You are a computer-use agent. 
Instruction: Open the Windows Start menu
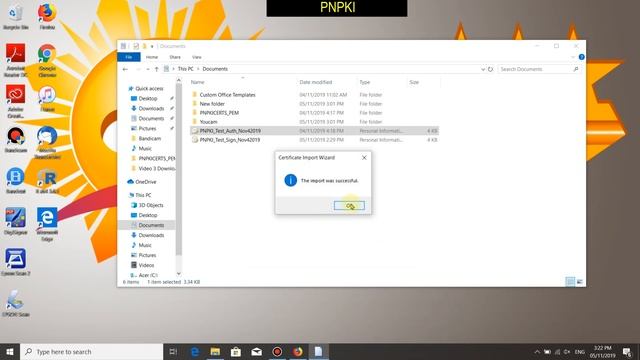tap(10, 352)
